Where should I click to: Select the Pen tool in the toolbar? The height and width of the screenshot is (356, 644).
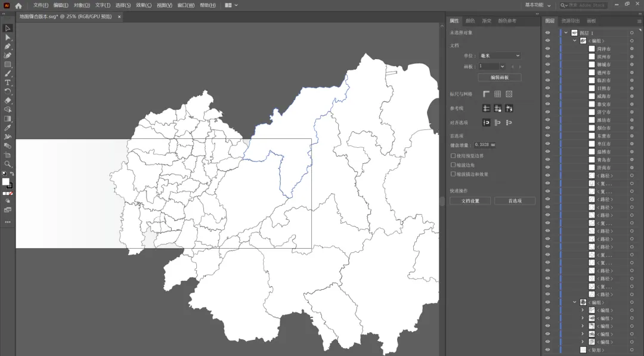pyautogui.click(x=7, y=47)
